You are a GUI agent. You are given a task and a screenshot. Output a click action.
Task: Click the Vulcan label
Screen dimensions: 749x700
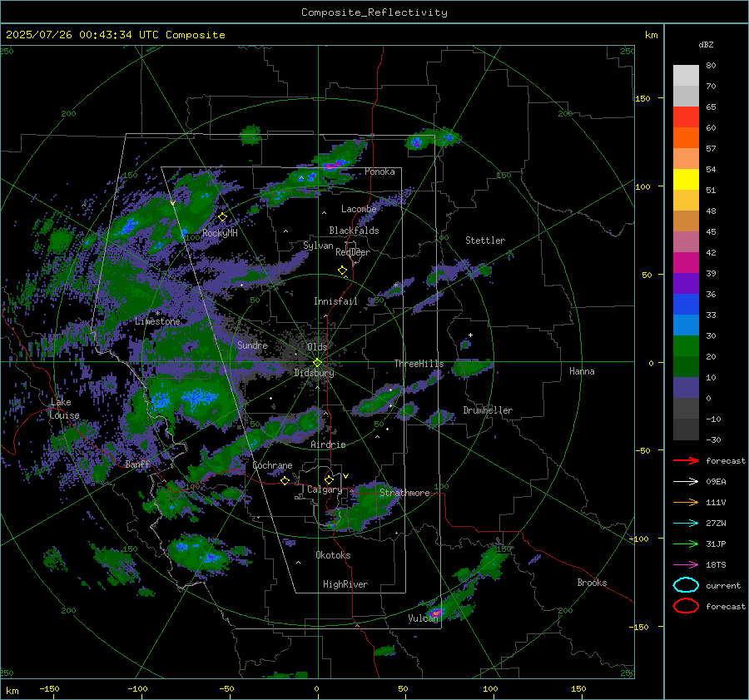pyautogui.click(x=423, y=618)
